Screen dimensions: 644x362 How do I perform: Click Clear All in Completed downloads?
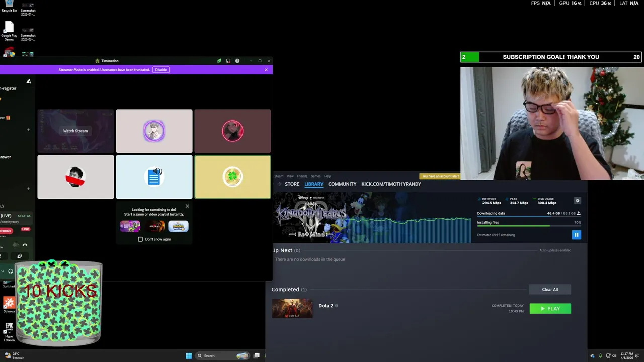click(x=550, y=290)
